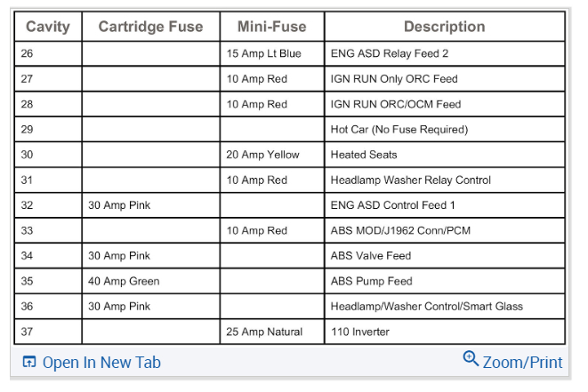Click the Zoom/Print magnifier icon

pyautogui.click(x=471, y=360)
